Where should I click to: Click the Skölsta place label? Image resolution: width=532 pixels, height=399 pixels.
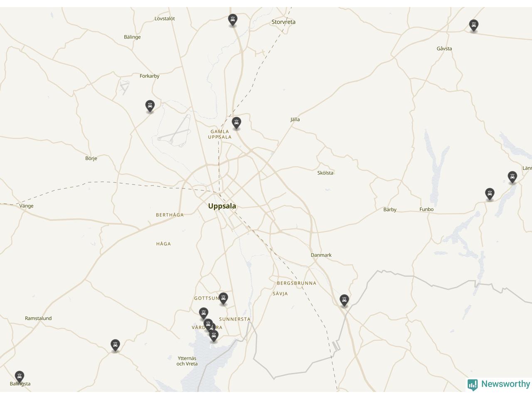(325, 173)
